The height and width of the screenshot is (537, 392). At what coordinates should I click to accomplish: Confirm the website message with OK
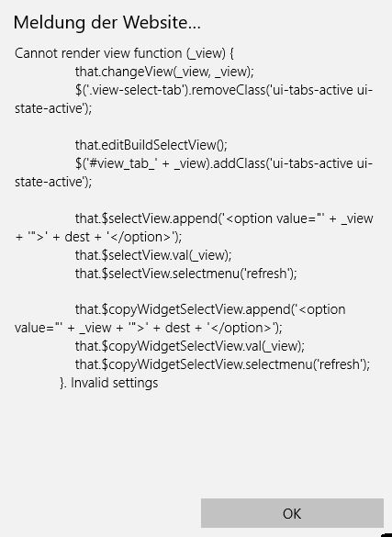(292, 513)
